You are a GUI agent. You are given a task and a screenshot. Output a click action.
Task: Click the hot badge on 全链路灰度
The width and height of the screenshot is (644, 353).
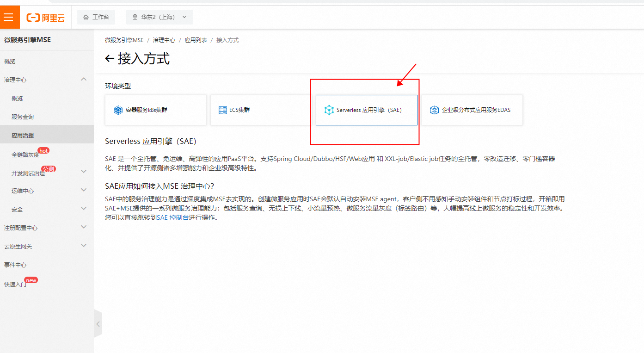pyautogui.click(x=43, y=150)
